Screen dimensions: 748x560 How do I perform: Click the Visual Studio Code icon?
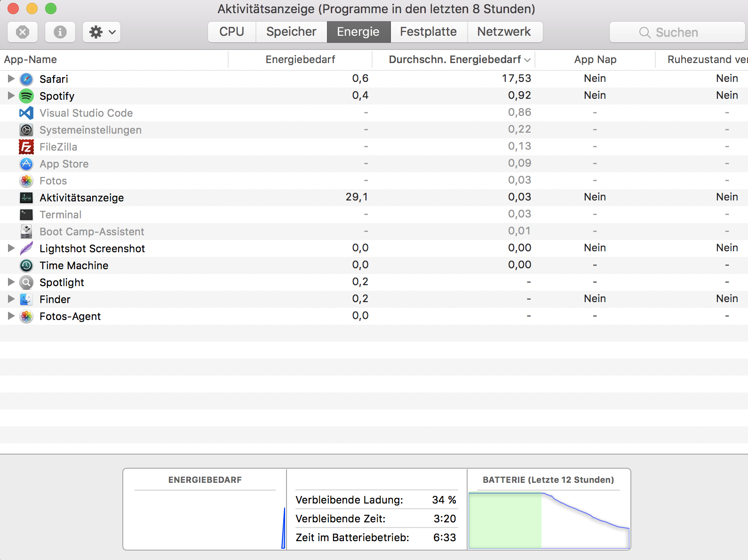coord(26,113)
